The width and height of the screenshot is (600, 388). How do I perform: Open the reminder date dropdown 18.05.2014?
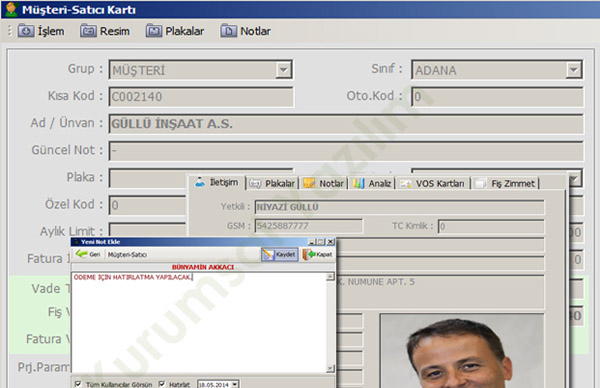tap(235, 384)
